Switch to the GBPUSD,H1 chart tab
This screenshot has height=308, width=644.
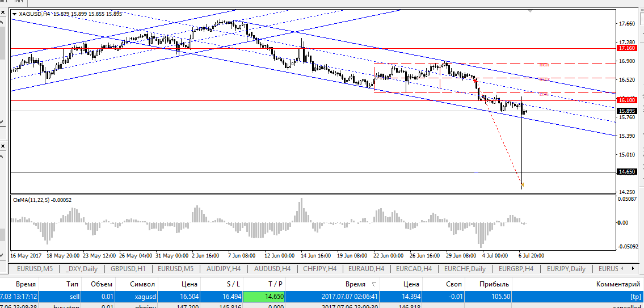click(x=128, y=268)
